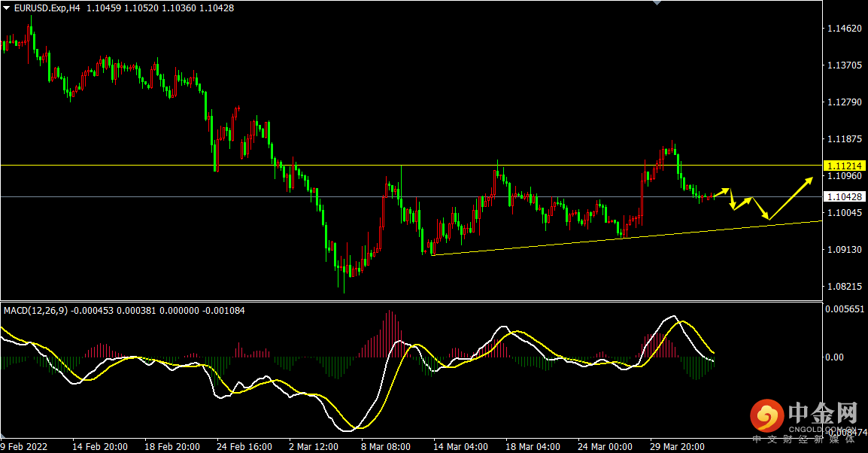Click the MACD(12,26,9) indicator label
The height and width of the screenshot is (453, 868).
pos(35,311)
